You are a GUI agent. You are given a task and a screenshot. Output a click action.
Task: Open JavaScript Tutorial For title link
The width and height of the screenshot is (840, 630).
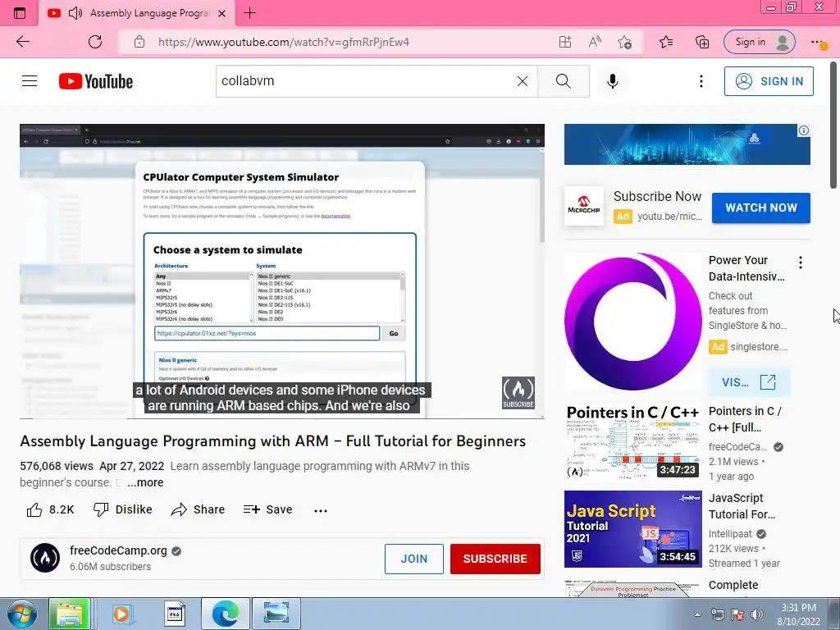742,505
